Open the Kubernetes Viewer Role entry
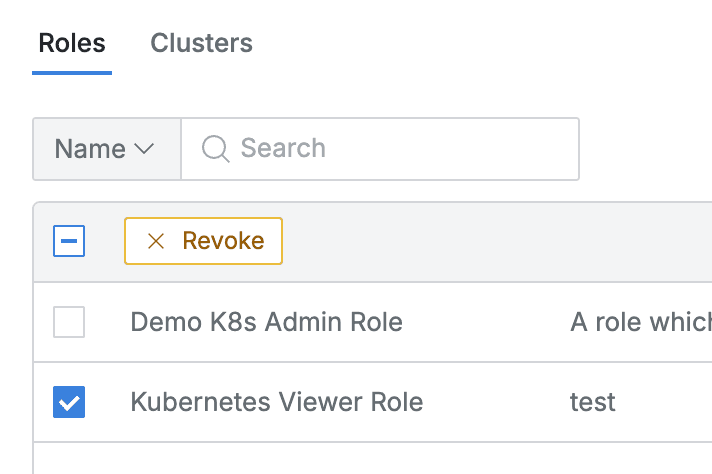Screen dimensions: 712x474 click(277, 402)
